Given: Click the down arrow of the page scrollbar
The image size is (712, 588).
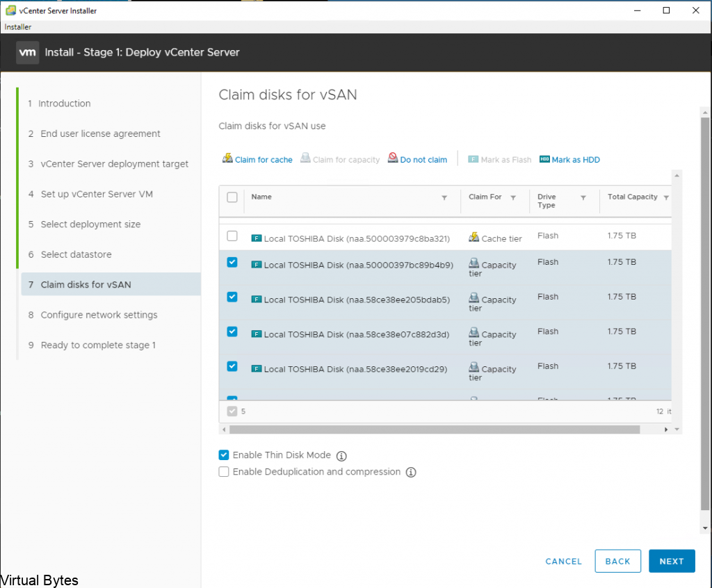Looking at the screenshot, I should point(705,528).
